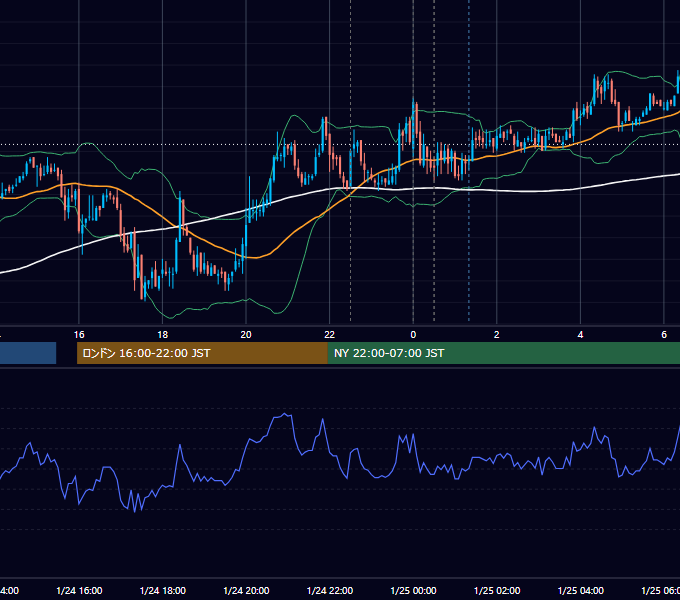Click hour label 22 on upper axis
This screenshot has height=600, width=680.
pos(330,334)
